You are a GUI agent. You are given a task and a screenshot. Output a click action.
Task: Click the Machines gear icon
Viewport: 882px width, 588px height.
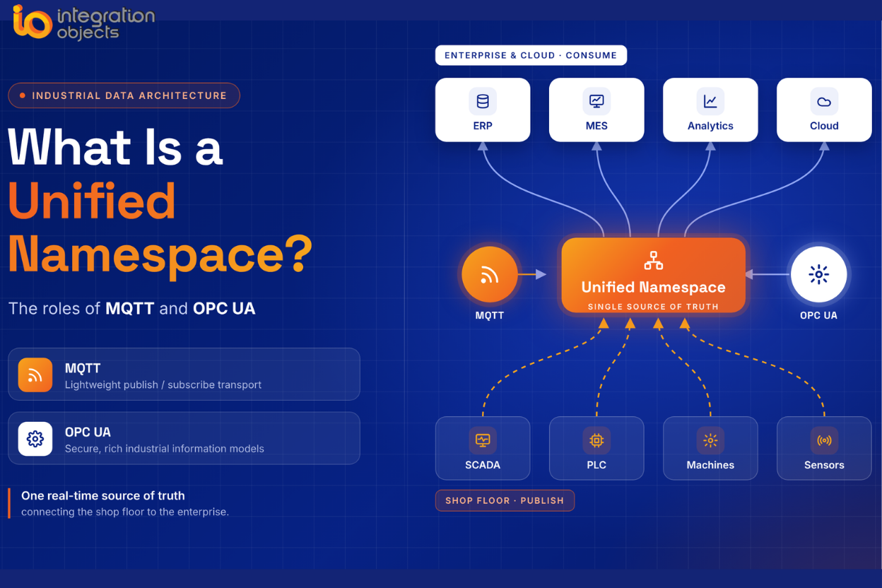coord(710,440)
